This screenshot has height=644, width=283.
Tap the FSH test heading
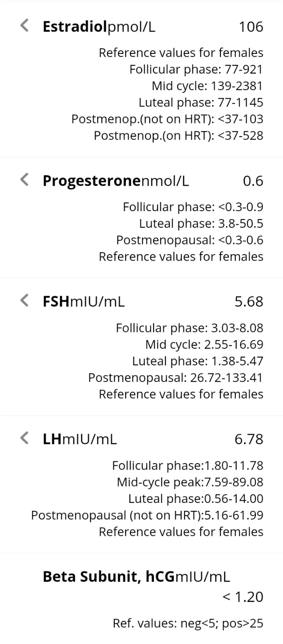point(56,301)
